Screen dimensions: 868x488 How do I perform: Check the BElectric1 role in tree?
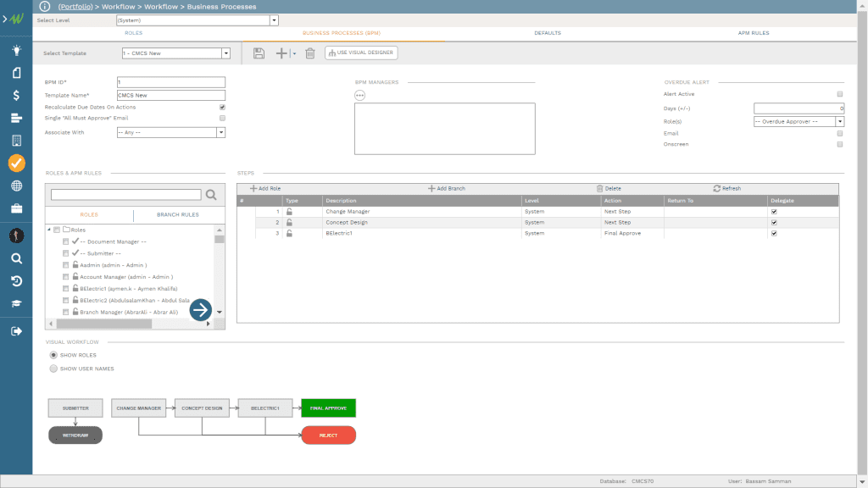[x=66, y=289]
